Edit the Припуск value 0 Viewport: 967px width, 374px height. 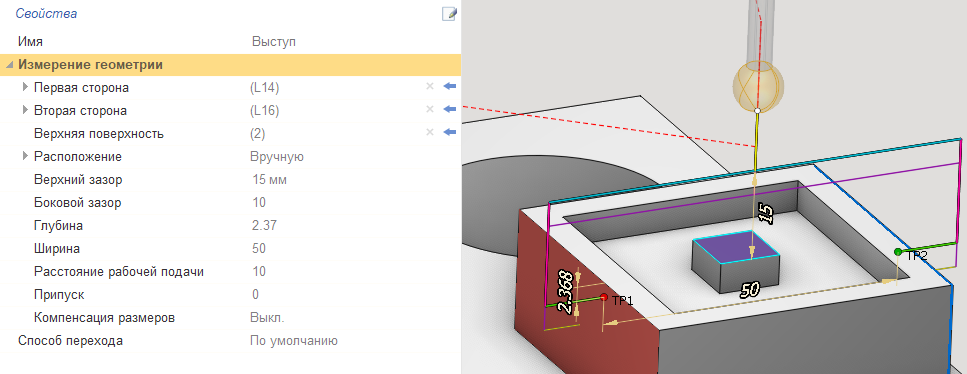[255, 294]
